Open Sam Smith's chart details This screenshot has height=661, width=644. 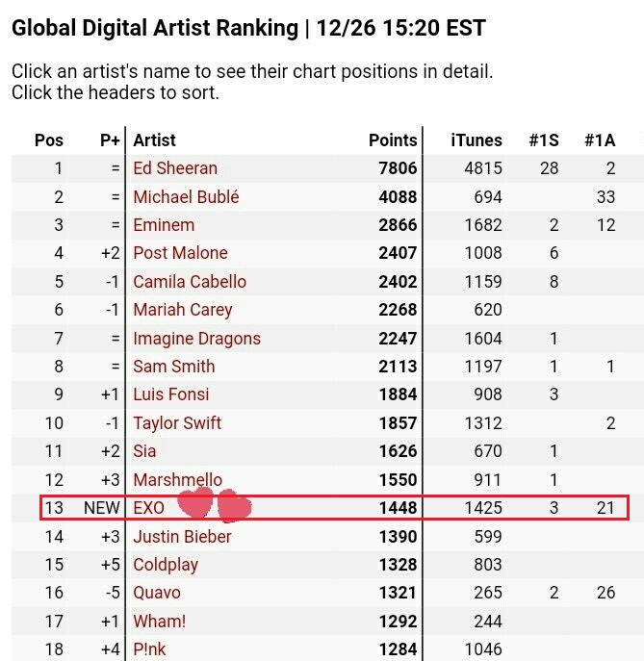click(x=174, y=367)
